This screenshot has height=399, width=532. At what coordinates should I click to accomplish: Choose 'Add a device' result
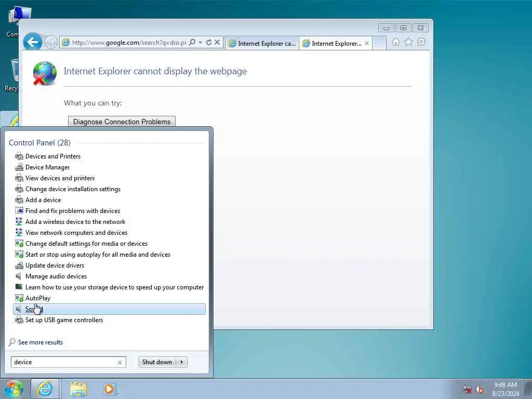43,200
